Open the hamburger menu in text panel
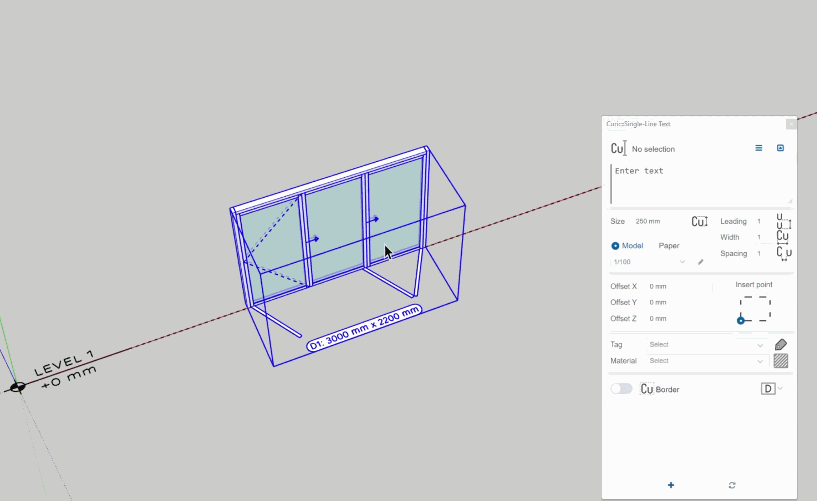Screen dimensions: 817x501 758,148
